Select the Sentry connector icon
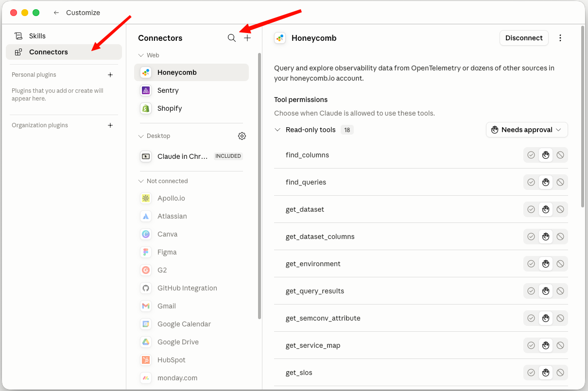This screenshot has height=391, width=588. (146, 90)
